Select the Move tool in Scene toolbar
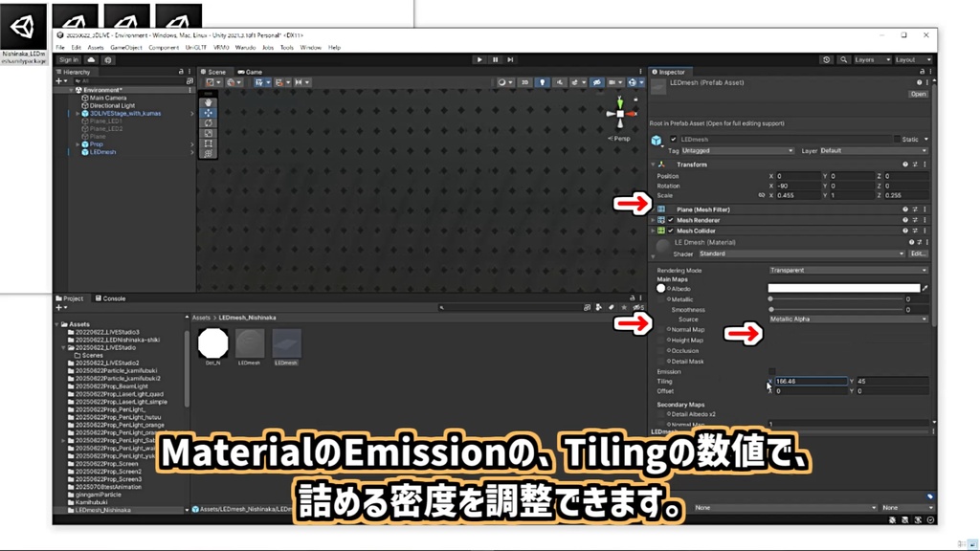Image resolution: width=980 pixels, height=551 pixels. pos(209,112)
